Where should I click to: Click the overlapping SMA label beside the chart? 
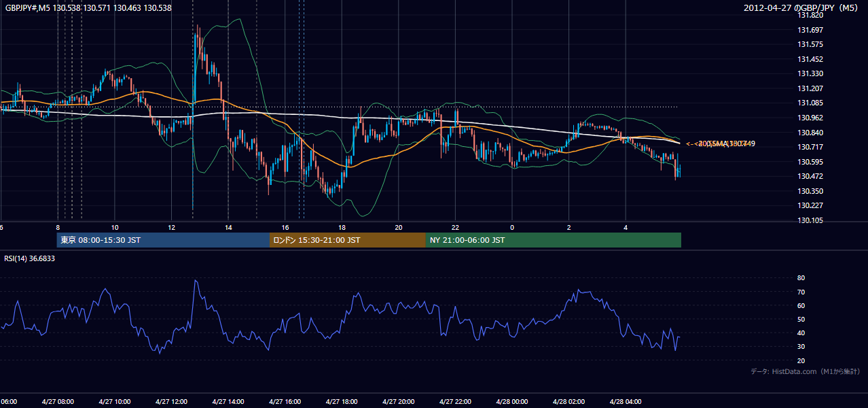coord(721,143)
